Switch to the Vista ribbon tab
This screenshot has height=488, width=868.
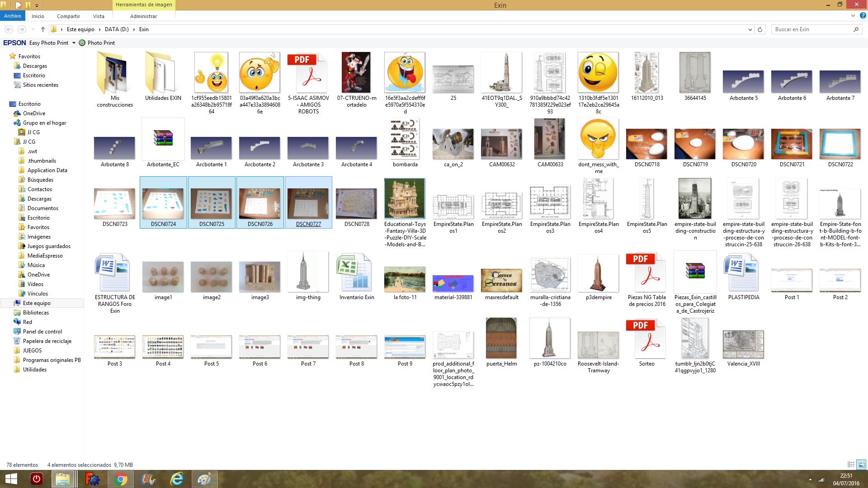click(99, 16)
